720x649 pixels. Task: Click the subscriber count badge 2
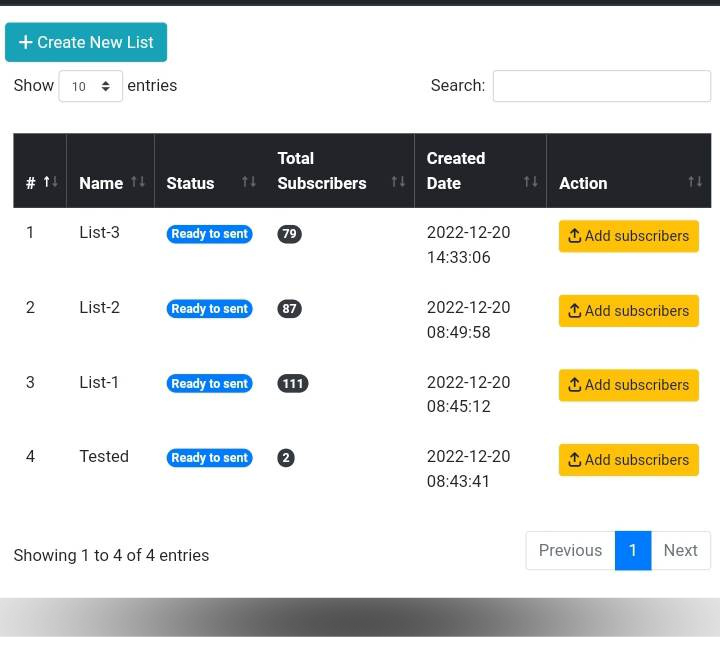click(286, 458)
